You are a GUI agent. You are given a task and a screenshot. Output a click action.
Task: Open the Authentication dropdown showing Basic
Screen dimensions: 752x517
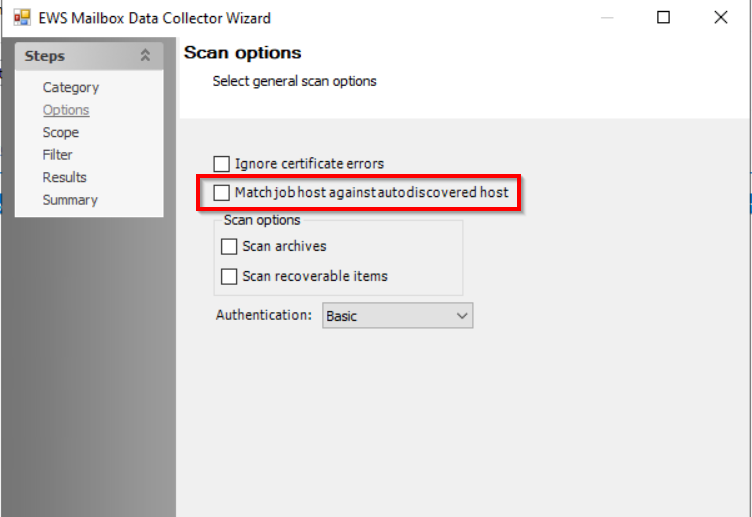point(397,316)
